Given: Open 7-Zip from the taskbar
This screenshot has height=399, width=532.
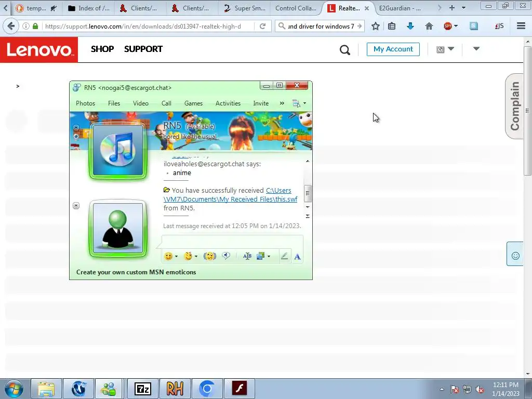Looking at the screenshot, I should (143, 389).
